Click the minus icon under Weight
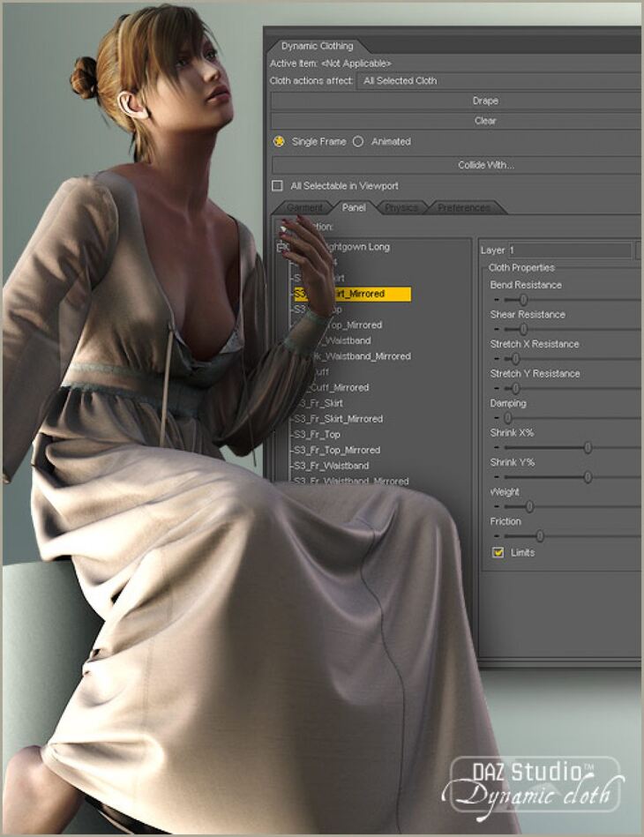Screen dimensions: 644x837 (497, 507)
